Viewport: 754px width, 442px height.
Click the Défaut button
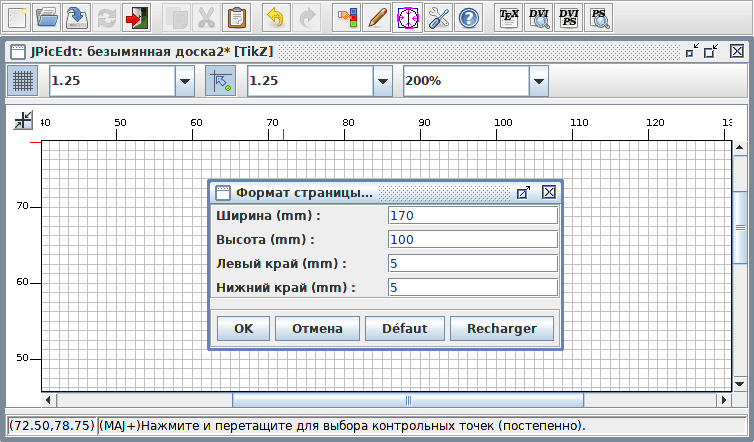coord(405,328)
